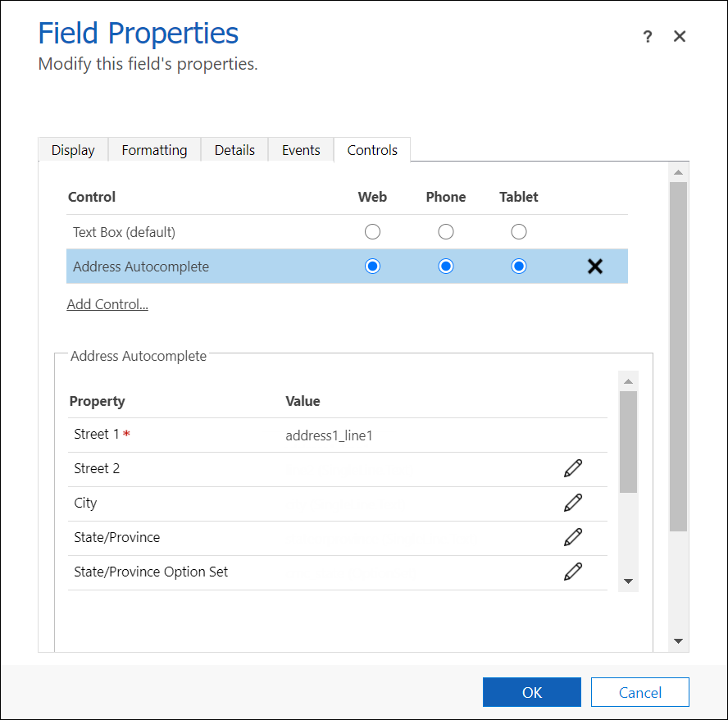The height and width of the screenshot is (720, 728).
Task: Click the Add Control... link
Action: point(107,304)
